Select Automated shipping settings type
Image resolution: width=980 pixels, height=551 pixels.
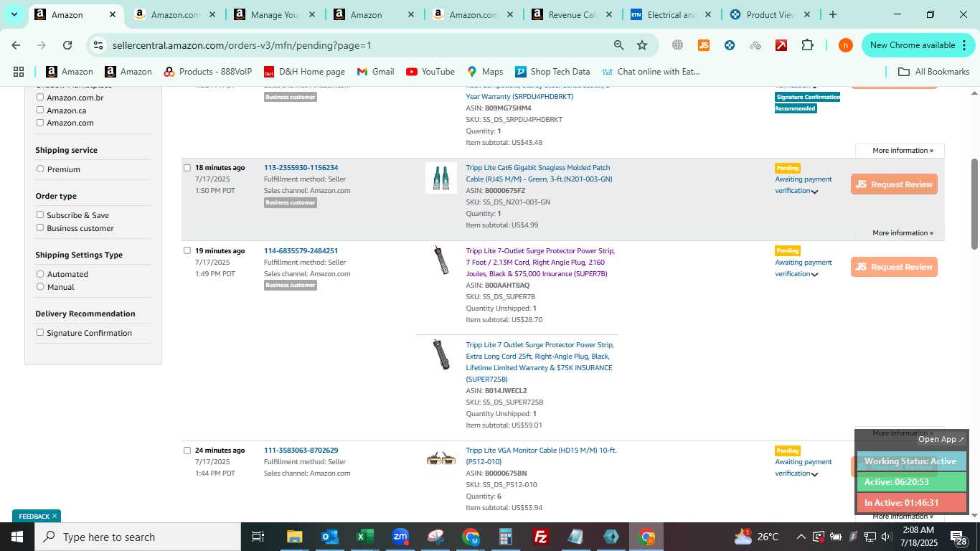pyautogui.click(x=40, y=274)
